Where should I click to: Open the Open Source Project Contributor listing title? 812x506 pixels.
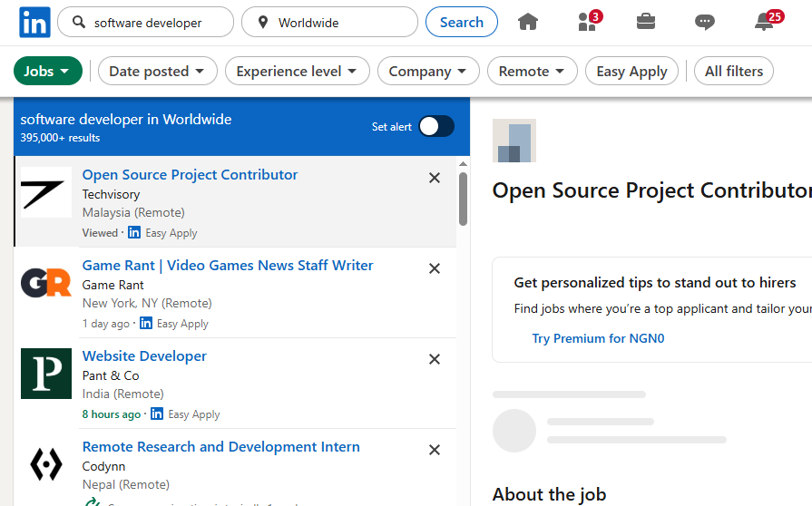pos(190,175)
